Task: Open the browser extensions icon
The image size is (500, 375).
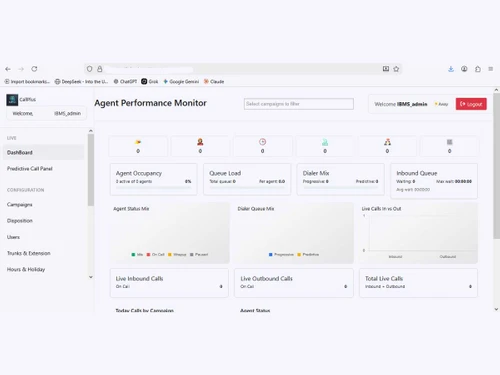Action: [x=478, y=69]
